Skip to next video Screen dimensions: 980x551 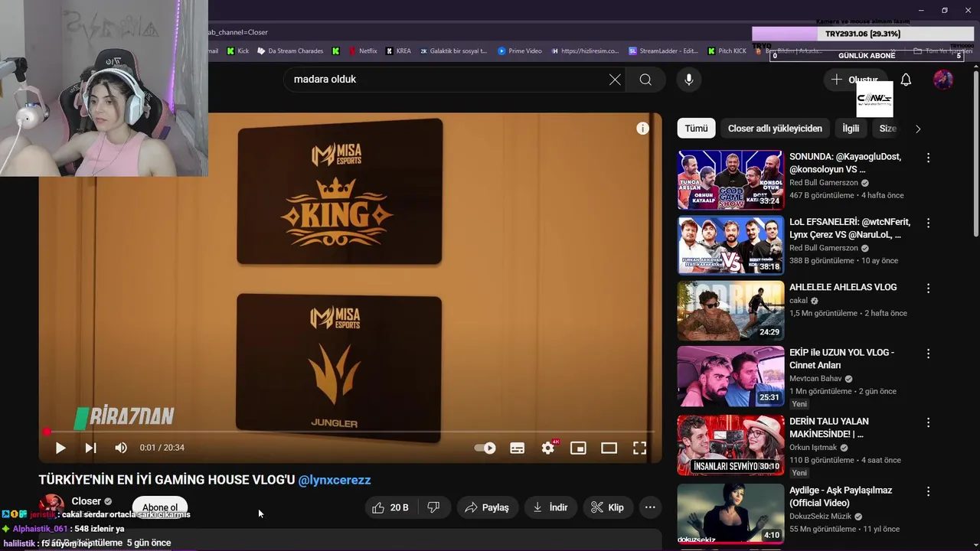(90, 448)
